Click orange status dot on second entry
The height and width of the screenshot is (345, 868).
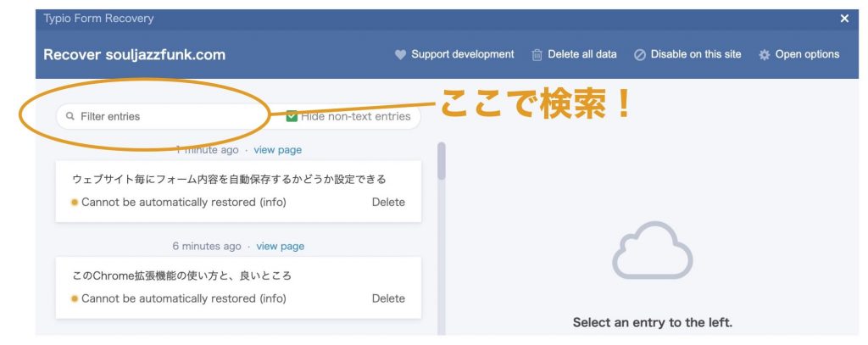(75, 299)
